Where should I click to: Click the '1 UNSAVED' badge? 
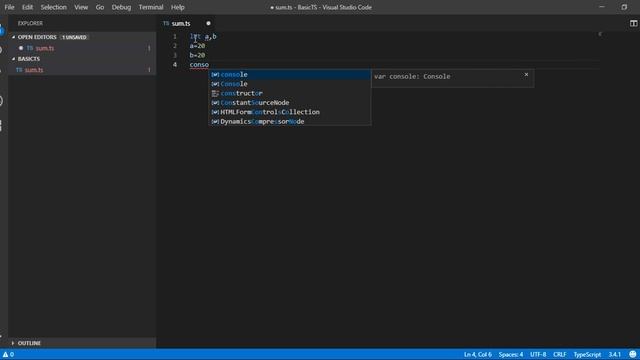click(74, 37)
